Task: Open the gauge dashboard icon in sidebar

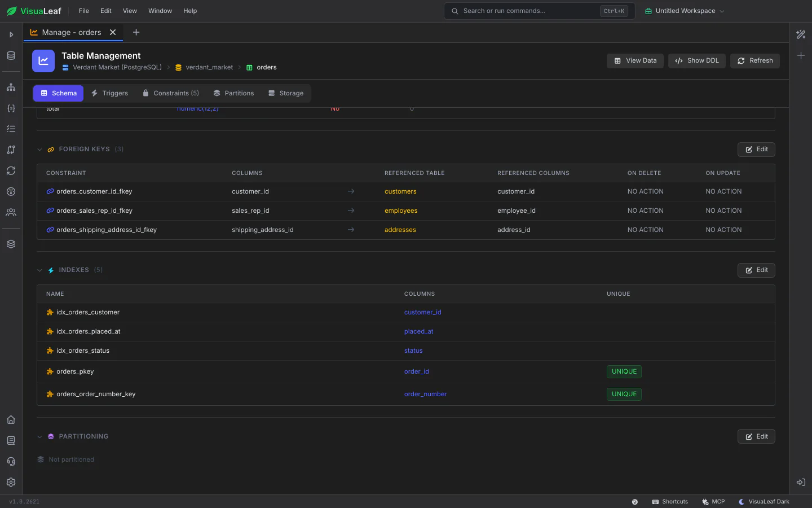Action: 11,192
